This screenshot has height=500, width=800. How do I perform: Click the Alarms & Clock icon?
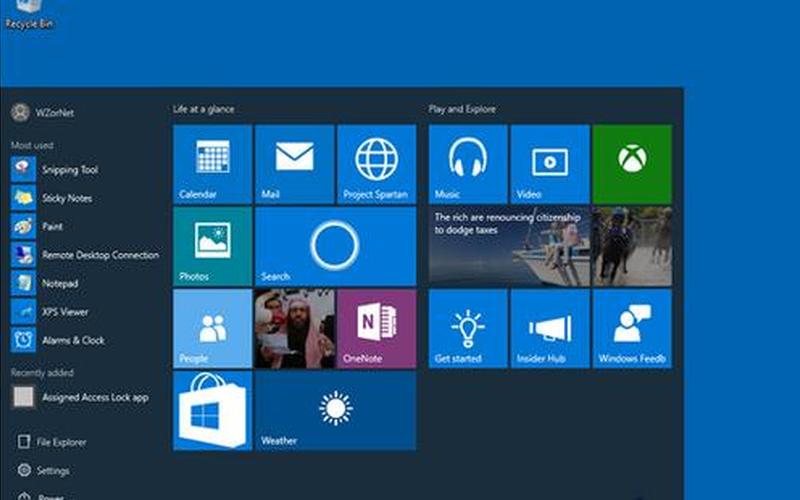tap(23, 340)
